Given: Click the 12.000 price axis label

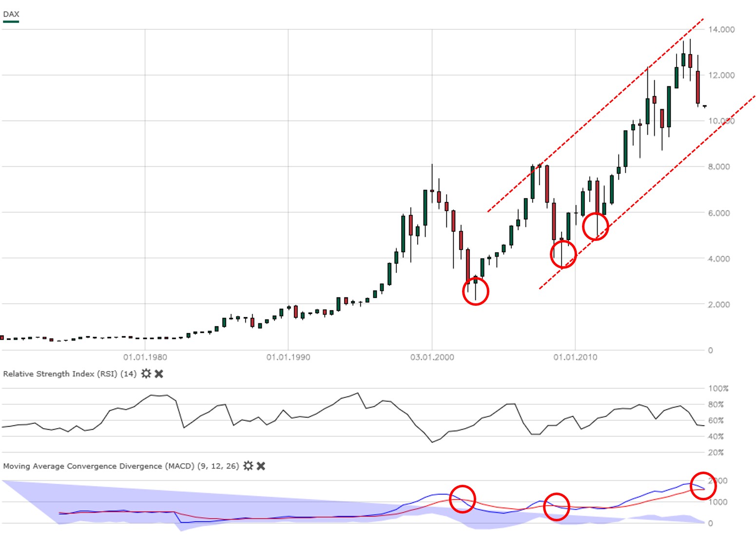Looking at the screenshot, I should point(721,75).
